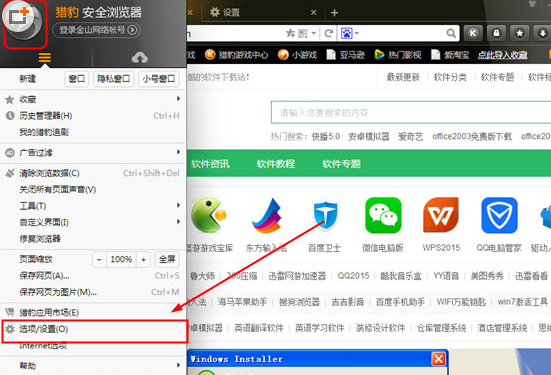Open the green Pac-Man game library icon
The height and width of the screenshot is (375, 551).
tap(208, 215)
